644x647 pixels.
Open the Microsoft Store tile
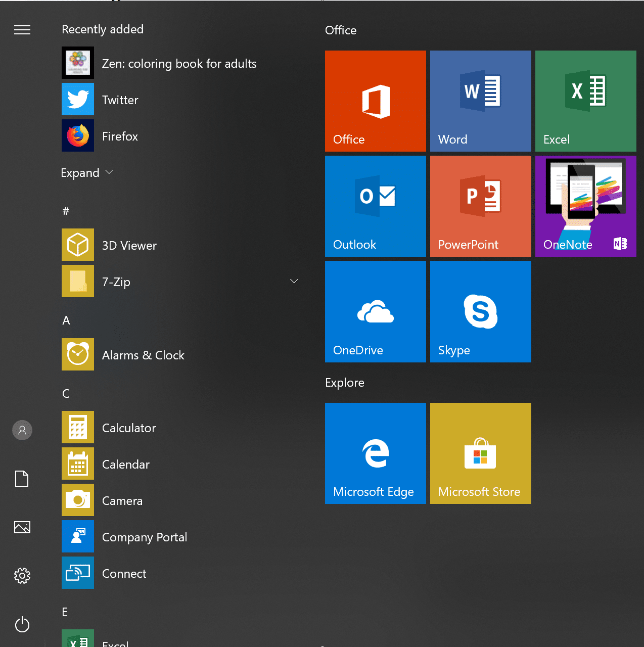click(481, 453)
